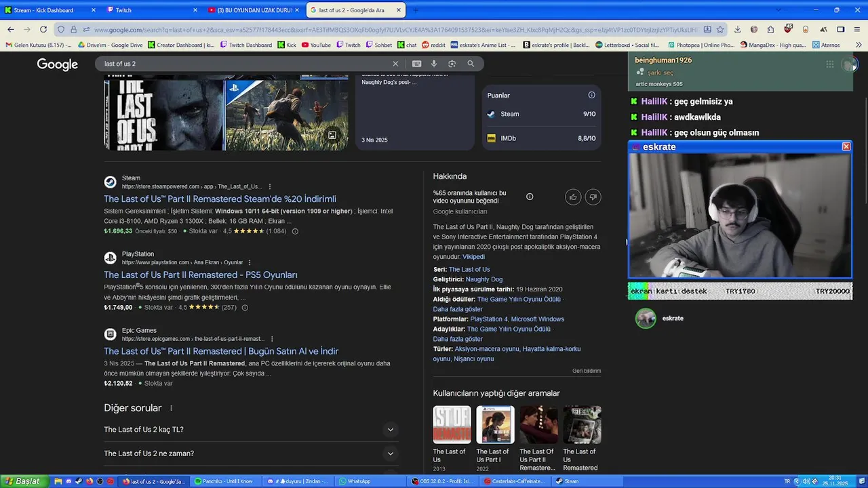868x488 pixels.
Task: Open the Gelen Kutusu bookmark
Action: click(39, 45)
